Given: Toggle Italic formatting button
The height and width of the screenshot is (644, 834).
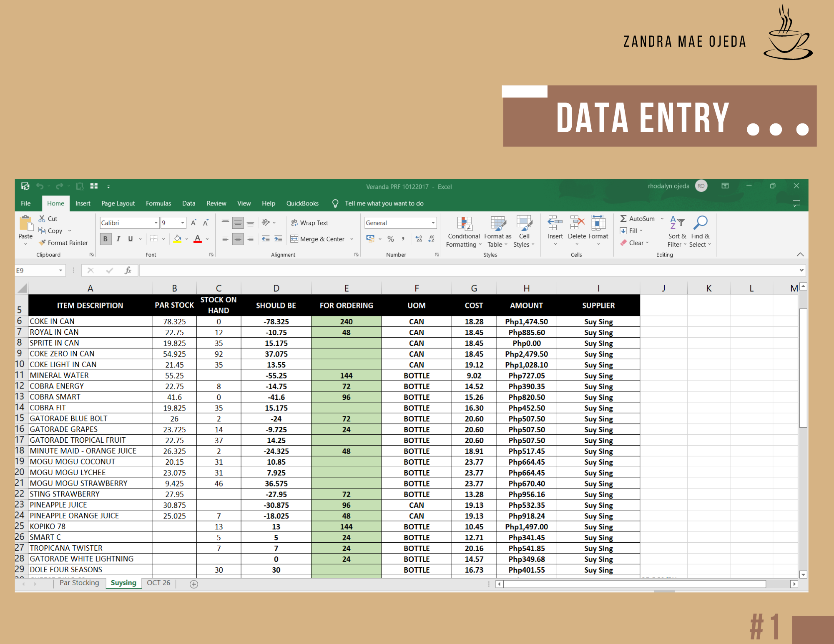Looking at the screenshot, I should tap(118, 239).
